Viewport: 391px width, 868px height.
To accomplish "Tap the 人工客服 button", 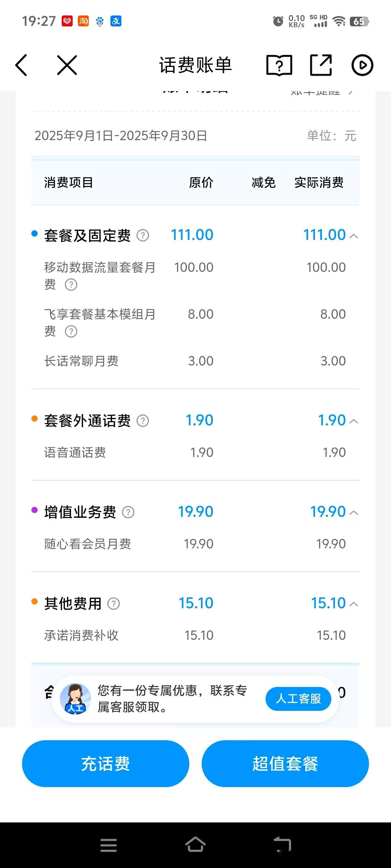I will (x=298, y=698).
